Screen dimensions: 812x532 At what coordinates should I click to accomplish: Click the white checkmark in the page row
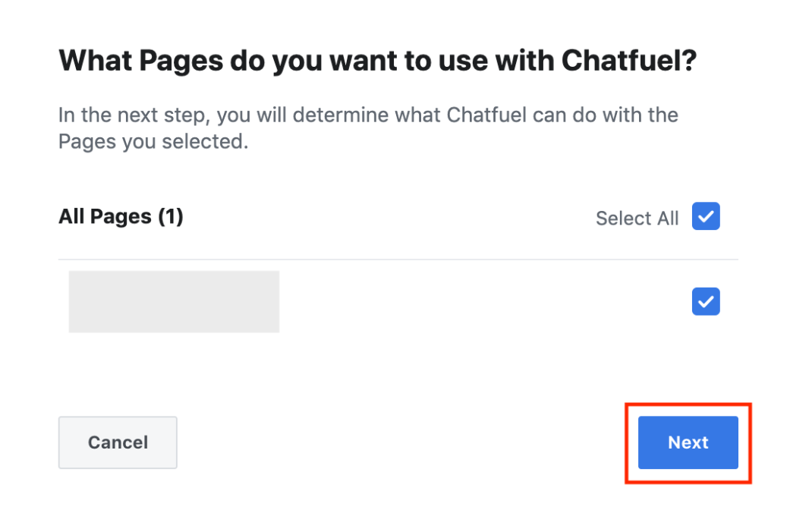[706, 302]
